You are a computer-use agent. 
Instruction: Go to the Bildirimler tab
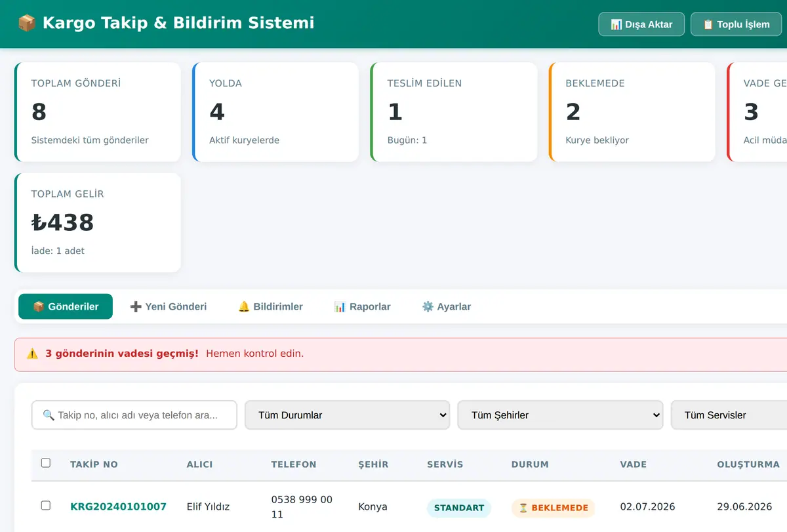coord(270,306)
